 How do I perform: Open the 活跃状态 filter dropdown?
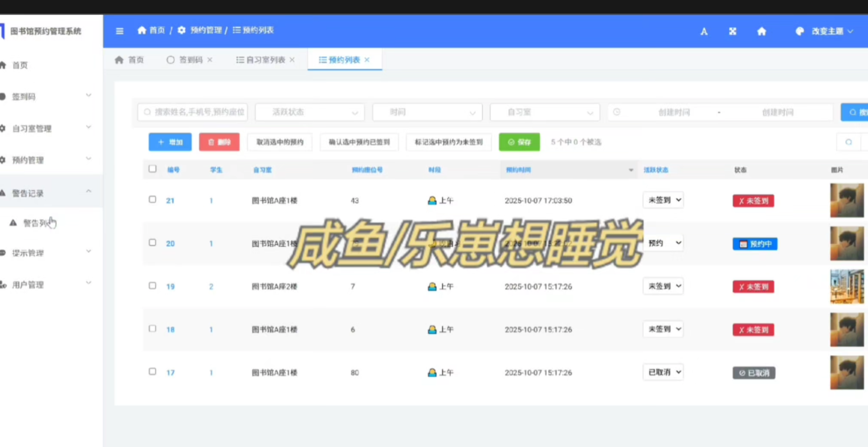click(309, 112)
